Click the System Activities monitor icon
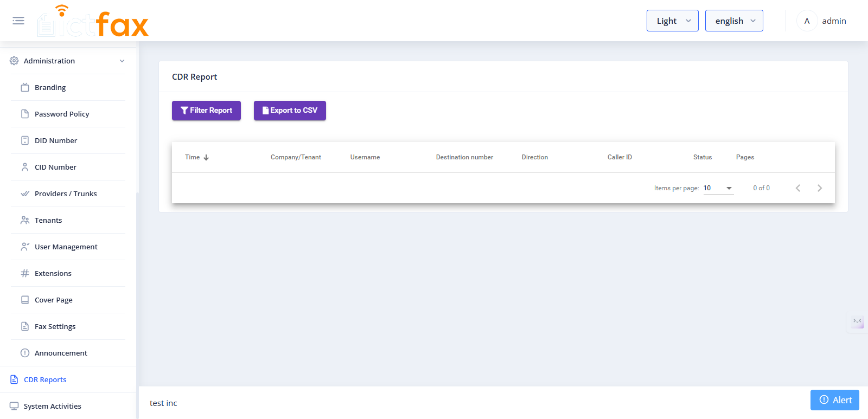868x419 pixels. click(14, 406)
